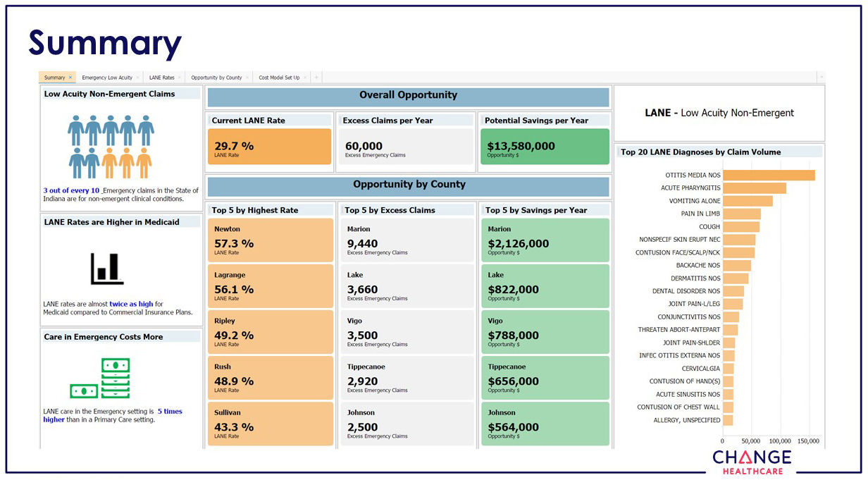The height and width of the screenshot is (480, 868).
Task: Switch to the Emergency Low Acuity tab
Action: coord(106,78)
